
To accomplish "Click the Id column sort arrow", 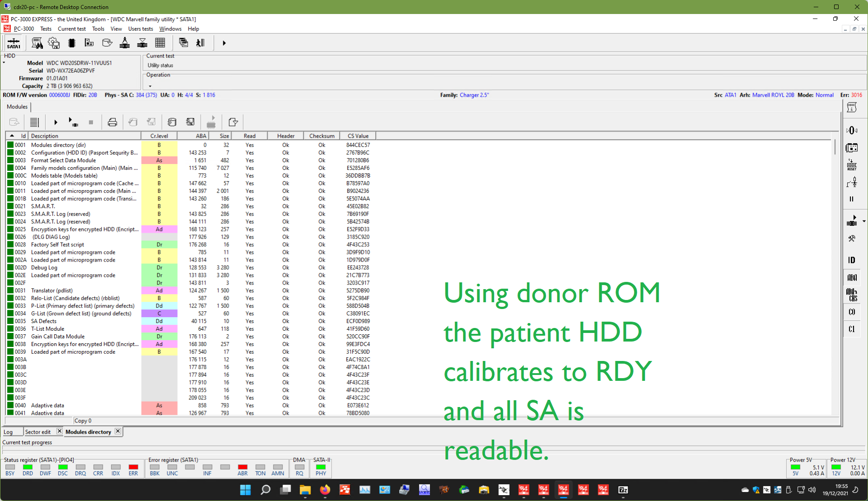I will coord(12,136).
